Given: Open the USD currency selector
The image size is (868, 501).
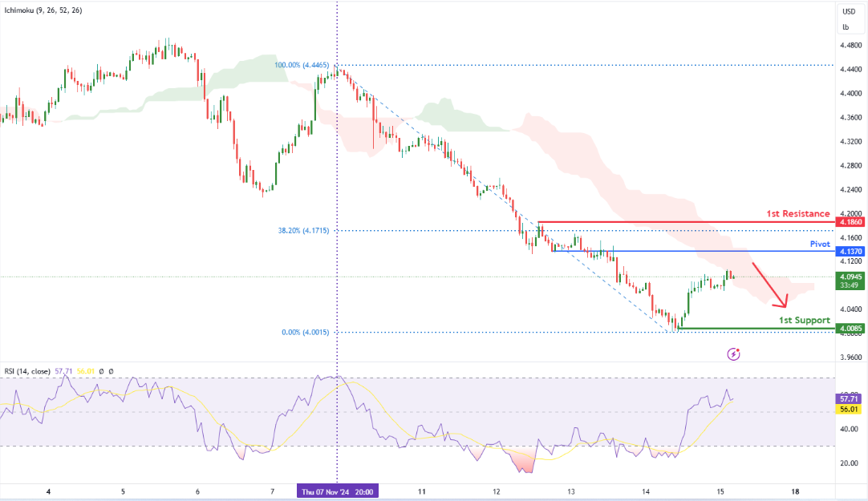Looking at the screenshot, I should coord(849,11).
